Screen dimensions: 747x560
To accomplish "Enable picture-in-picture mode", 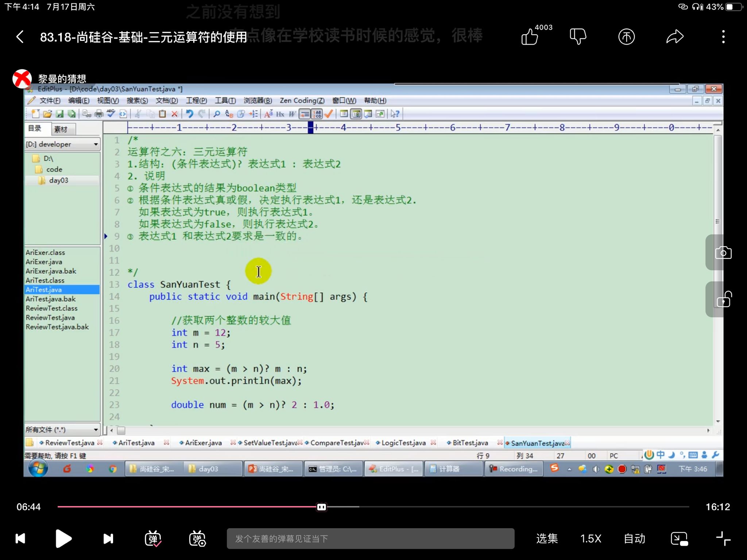I will 679,538.
